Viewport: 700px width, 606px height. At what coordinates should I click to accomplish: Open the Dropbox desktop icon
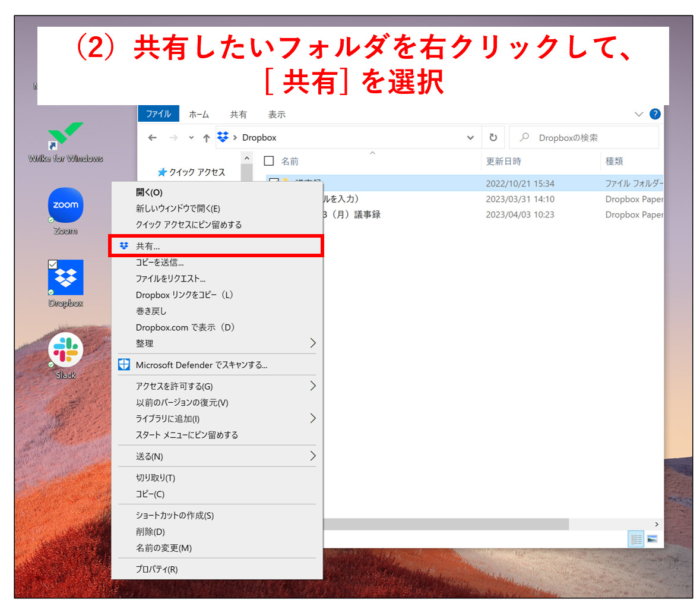coord(65,283)
